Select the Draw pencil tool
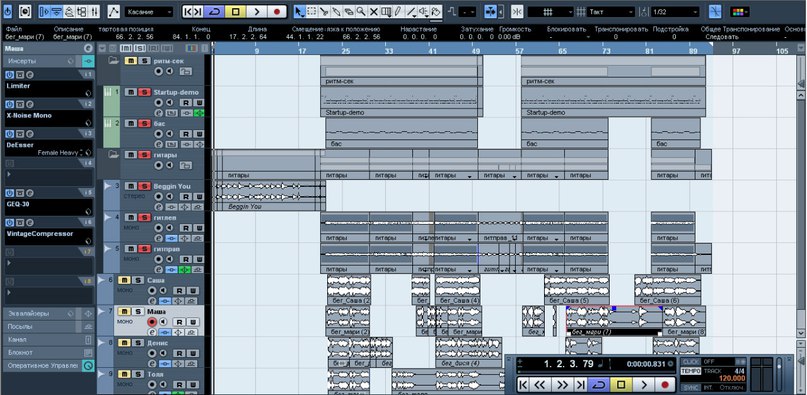 coord(398,11)
